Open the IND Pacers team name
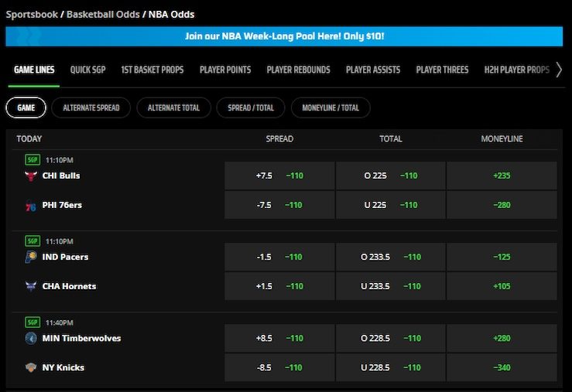The height and width of the screenshot is (392, 572). click(x=65, y=257)
